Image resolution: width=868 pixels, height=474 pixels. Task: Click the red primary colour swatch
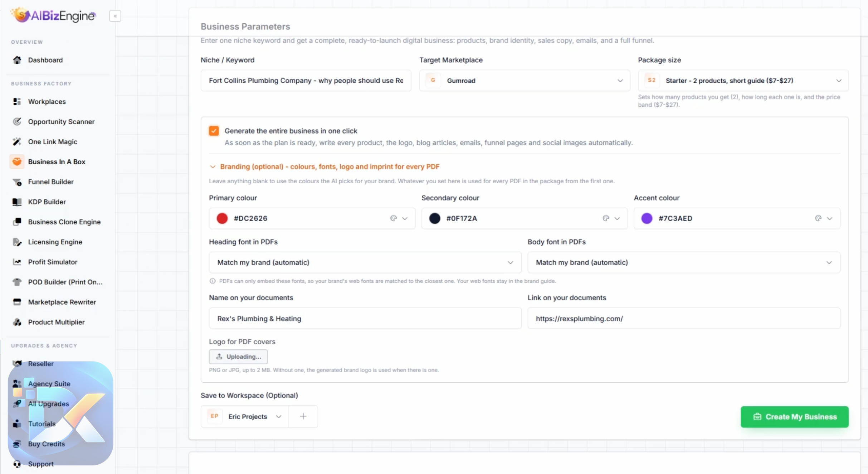click(222, 218)
